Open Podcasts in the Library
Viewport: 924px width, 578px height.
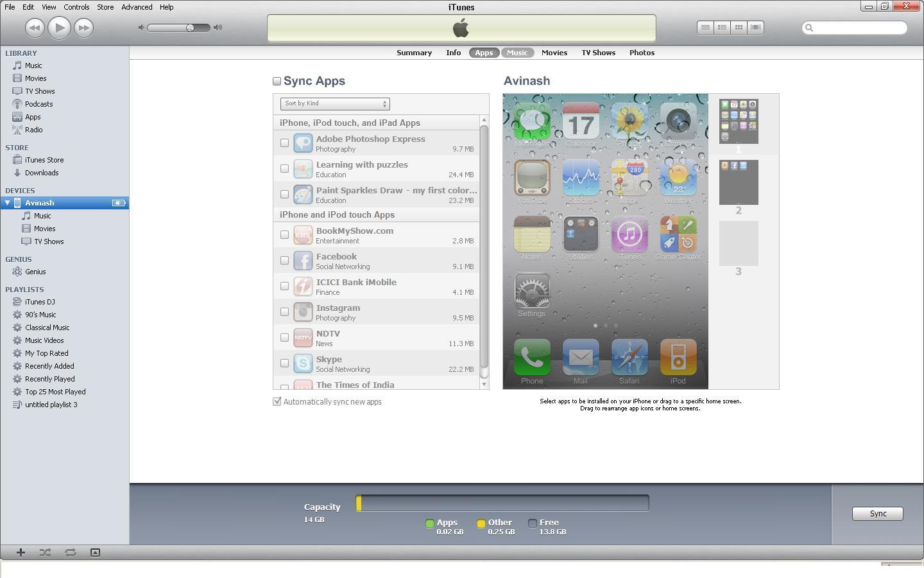coord(38,104)
